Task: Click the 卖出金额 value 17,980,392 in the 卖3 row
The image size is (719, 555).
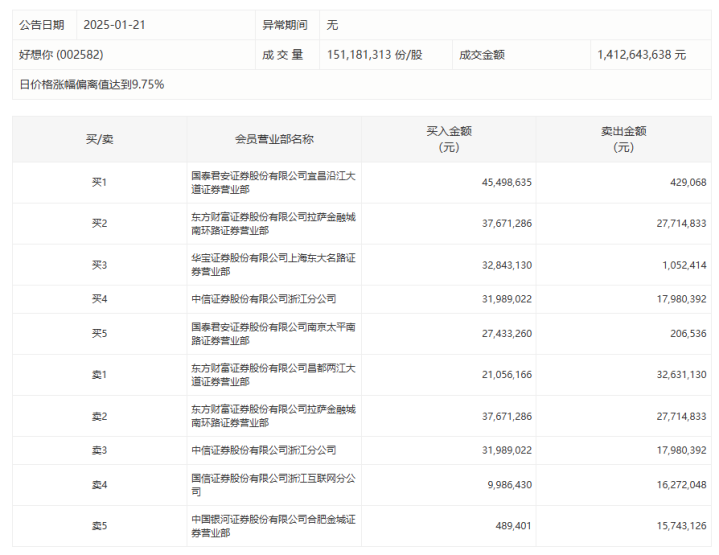Action: 681,450
